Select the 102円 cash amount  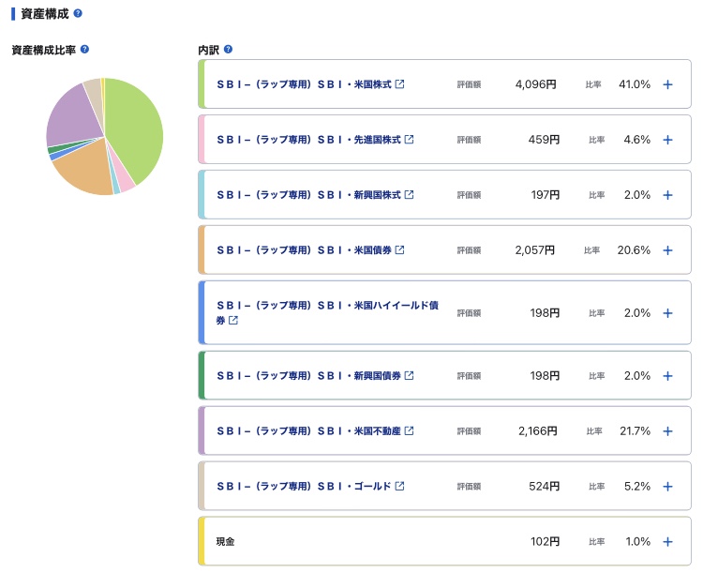point(546,541)
